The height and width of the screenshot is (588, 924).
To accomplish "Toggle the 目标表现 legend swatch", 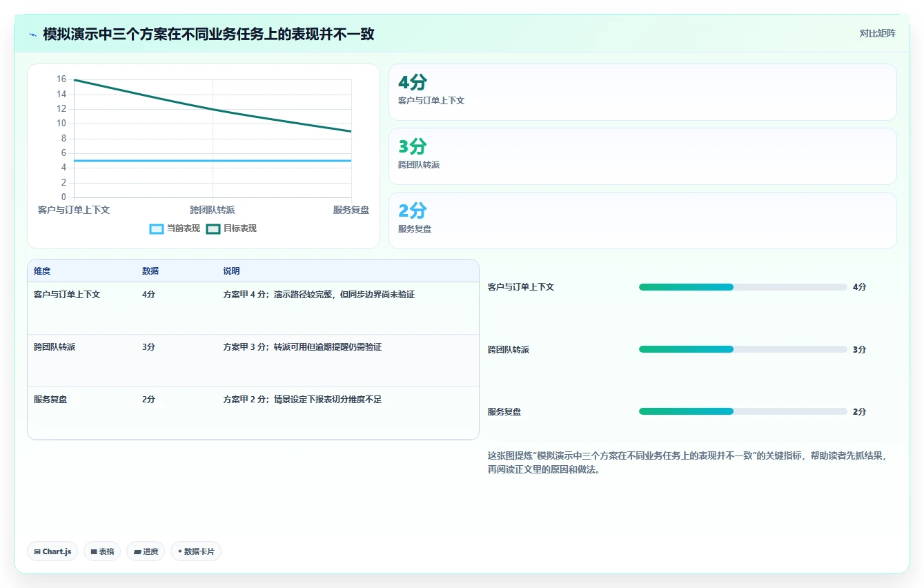I will tap(213, 228).
